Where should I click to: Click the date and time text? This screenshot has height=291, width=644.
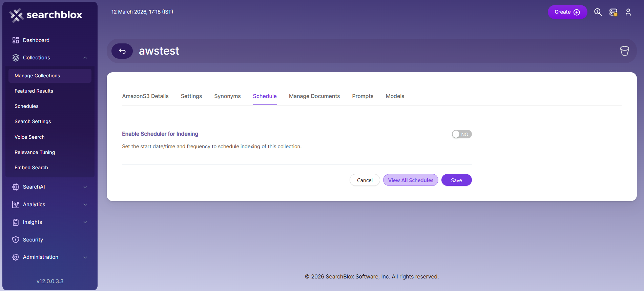(142, 12)
